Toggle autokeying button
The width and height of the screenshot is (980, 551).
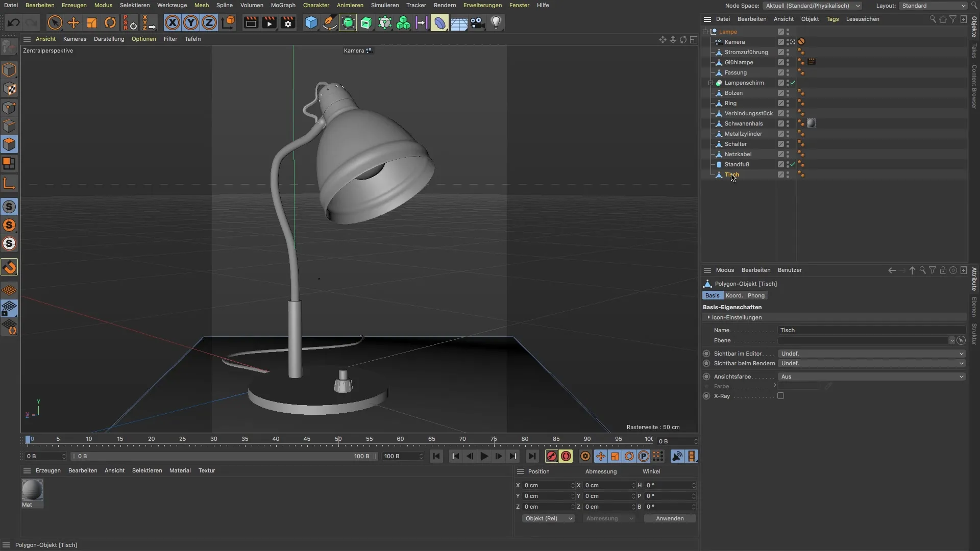pyautogui.click(x=566, y=457)
